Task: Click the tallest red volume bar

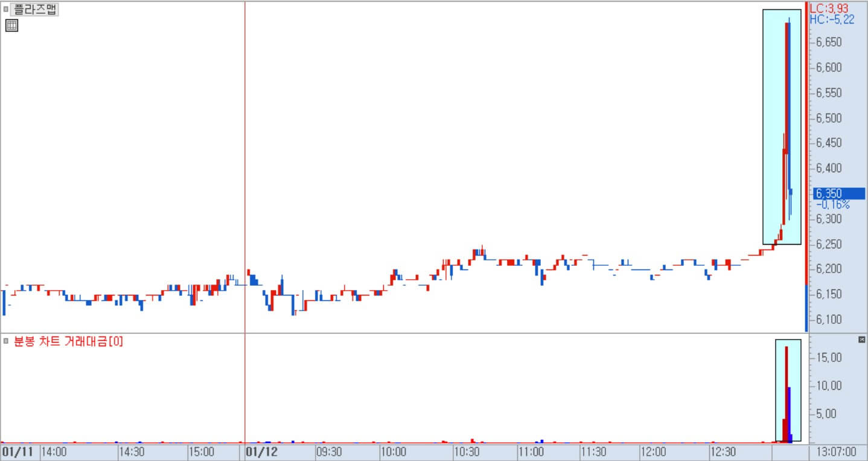Action: (x=787, y=394)
